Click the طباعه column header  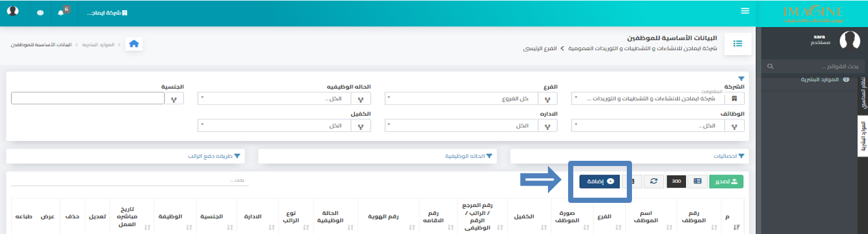pos(24,216)
